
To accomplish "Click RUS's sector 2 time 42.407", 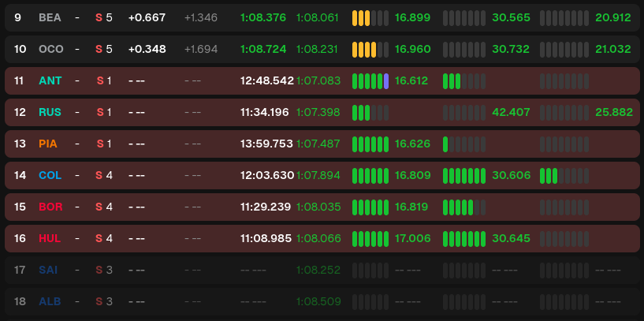I will 511,112.
